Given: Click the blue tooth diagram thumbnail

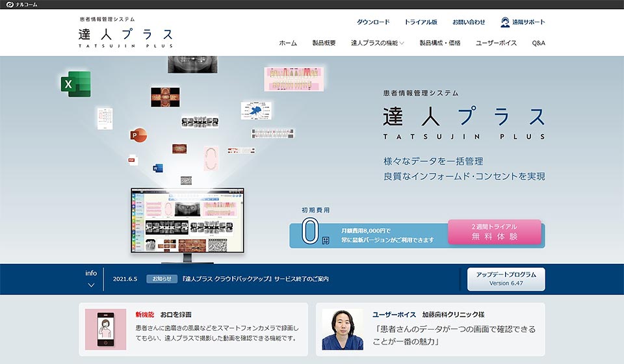Looking at the screenshot, I should point(256,110).
